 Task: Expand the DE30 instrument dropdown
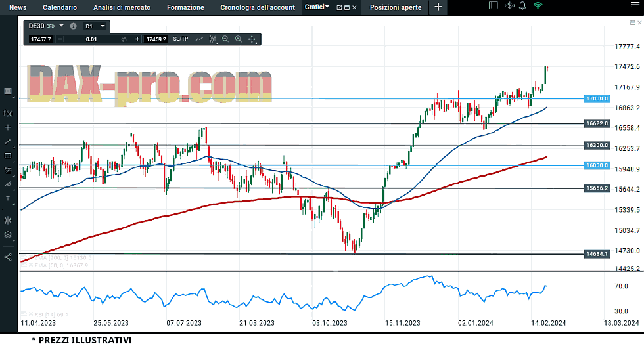[x=61, y=26]
